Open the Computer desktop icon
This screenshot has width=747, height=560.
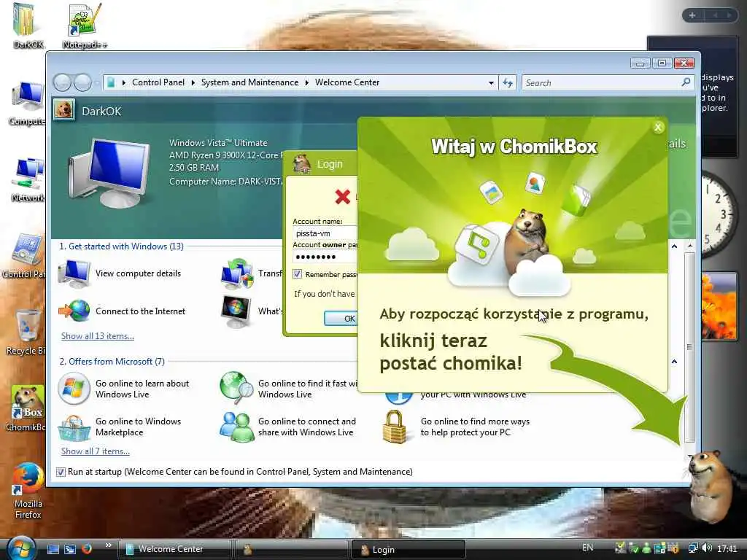pos(27,104)
